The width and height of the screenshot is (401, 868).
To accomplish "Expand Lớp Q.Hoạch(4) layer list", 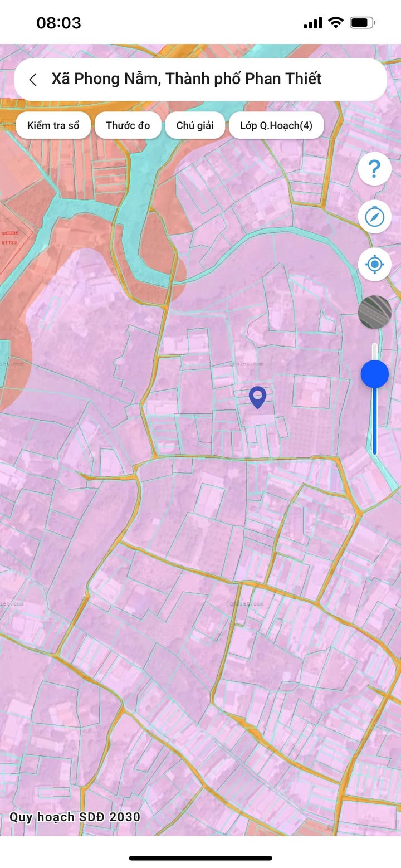I will tap(276, 125).
